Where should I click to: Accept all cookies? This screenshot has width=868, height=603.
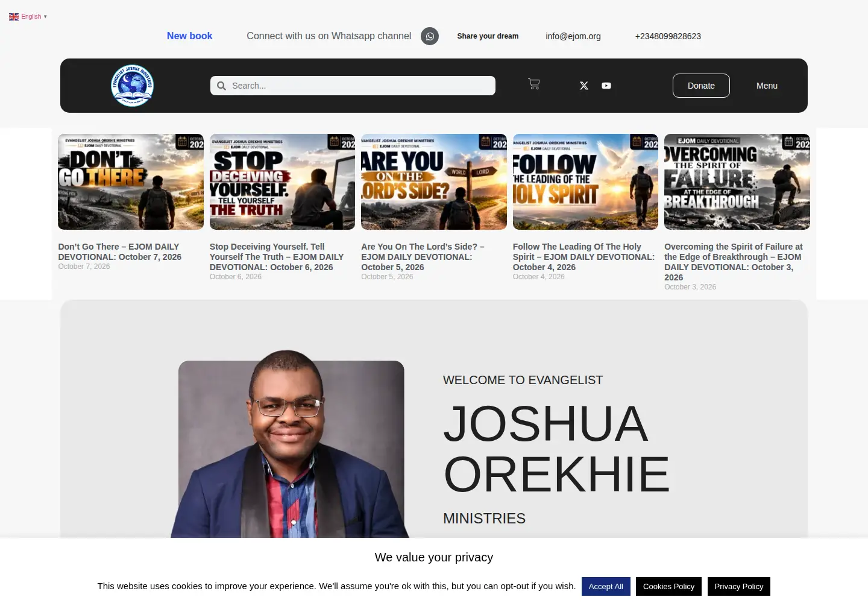pyautogui.click(x=606, y=586)
